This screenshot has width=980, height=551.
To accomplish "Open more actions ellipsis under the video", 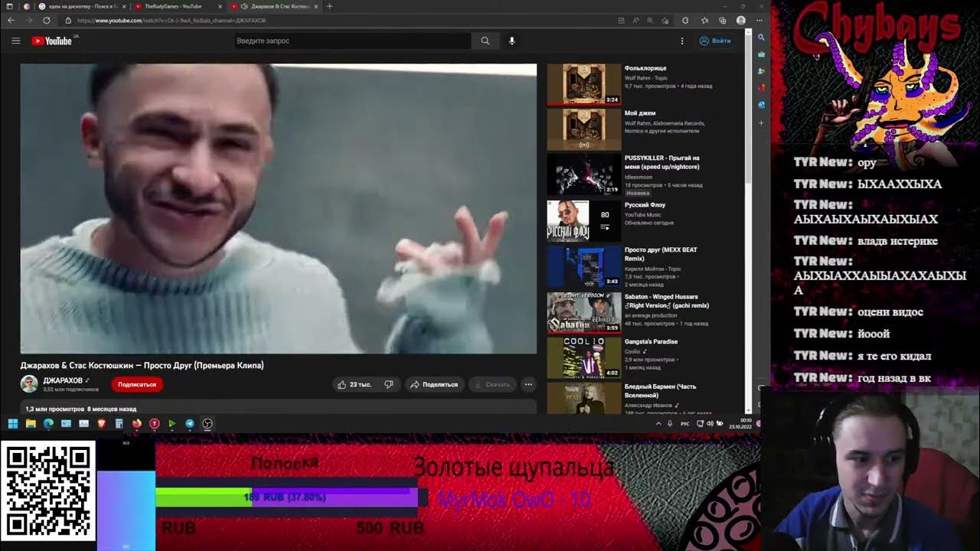I will [x=528, y=384].
